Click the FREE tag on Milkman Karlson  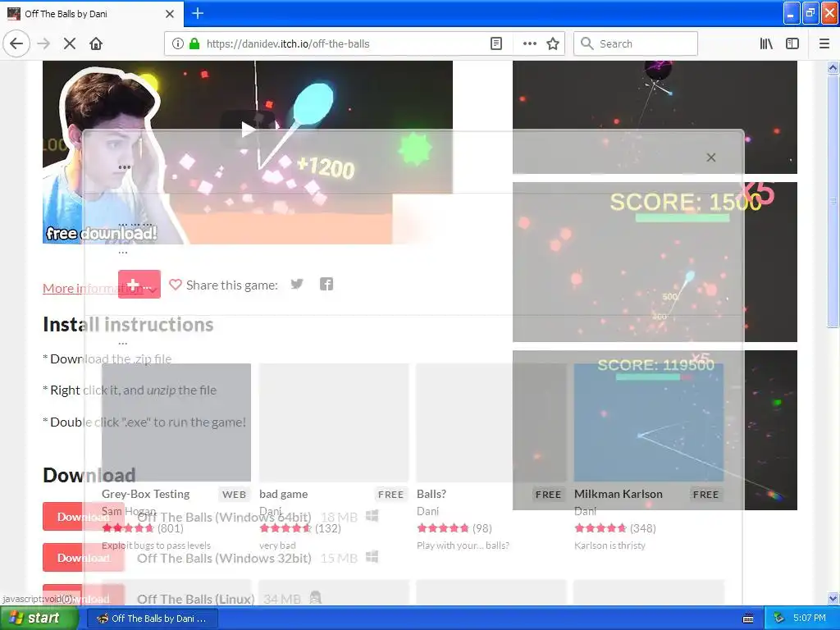coord(705,495)
